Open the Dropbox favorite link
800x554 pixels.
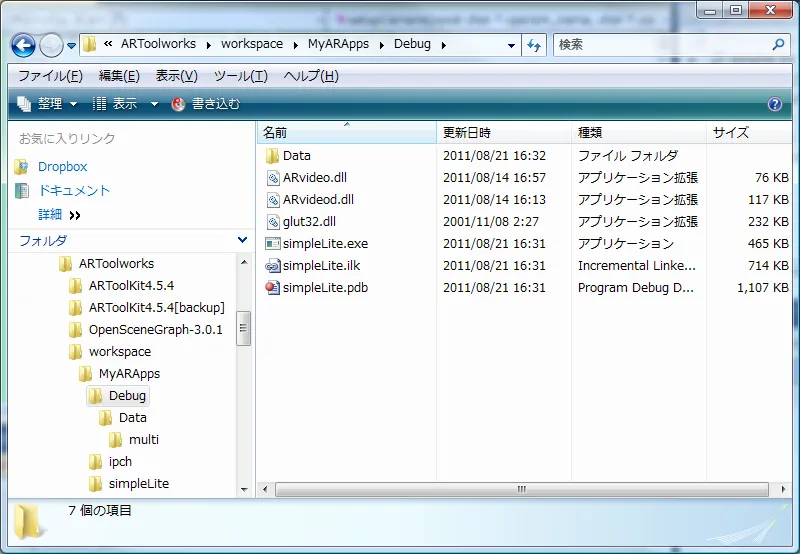tap(62, 166)
